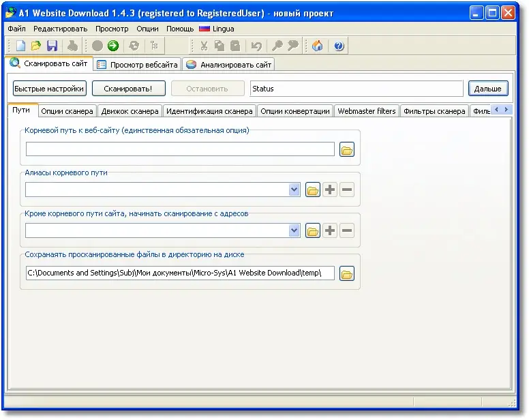Select the Фильтры сканера tab
Image resolution: width=529 pixels, height=420 pixels.
click(x=434, y=111)
